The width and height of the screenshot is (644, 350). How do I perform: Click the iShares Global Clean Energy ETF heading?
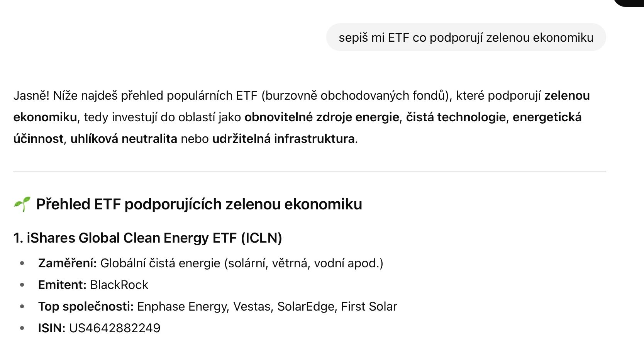click(x=147, y=238)
